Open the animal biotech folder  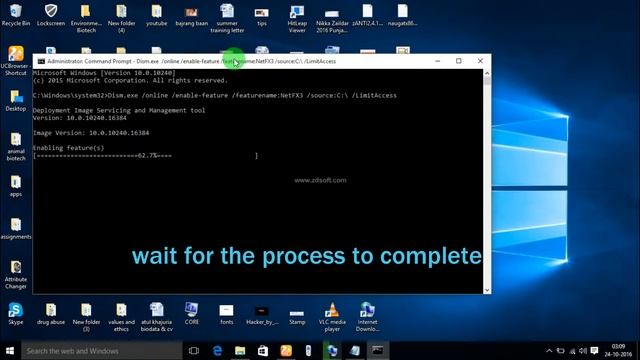pos(16,147)
